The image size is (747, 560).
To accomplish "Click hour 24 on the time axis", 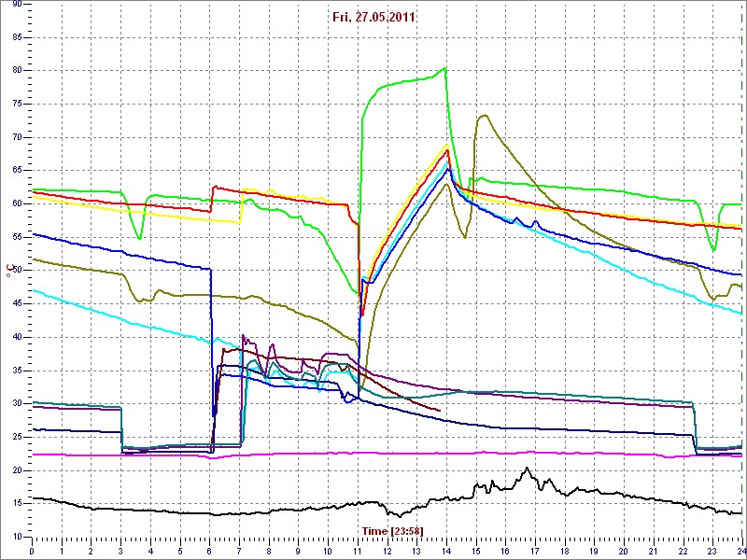I will tap(740, 551).
